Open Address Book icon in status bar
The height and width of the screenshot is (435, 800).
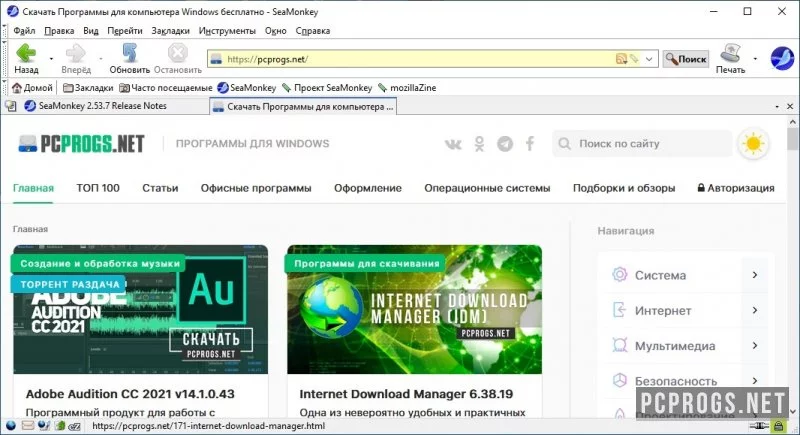[x=59, y=425]
